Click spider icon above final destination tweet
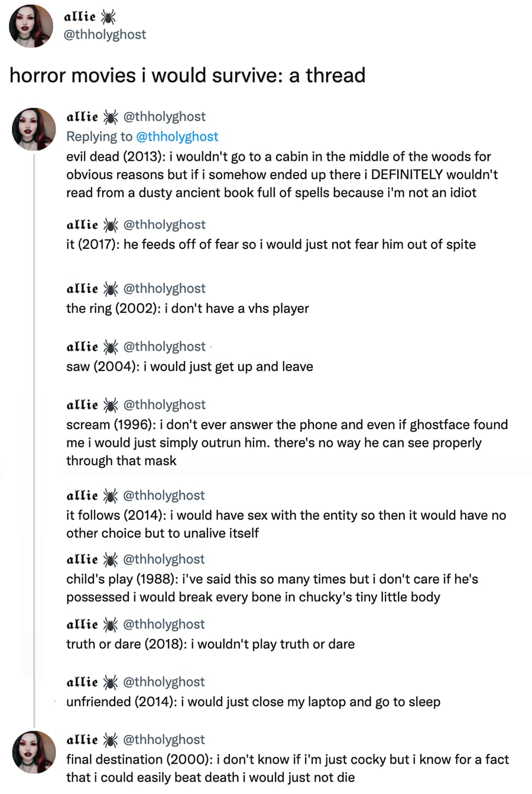532x794 pixels. coord(111,740)
